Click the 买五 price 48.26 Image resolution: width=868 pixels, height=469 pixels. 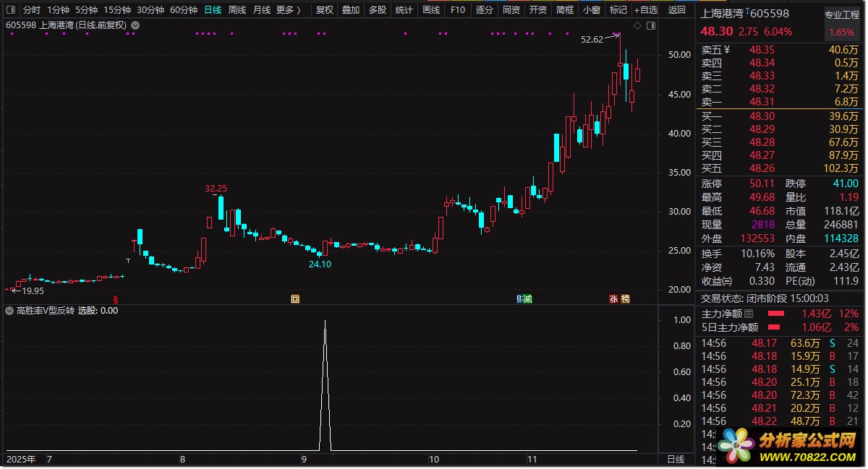(x=762, y=168)
